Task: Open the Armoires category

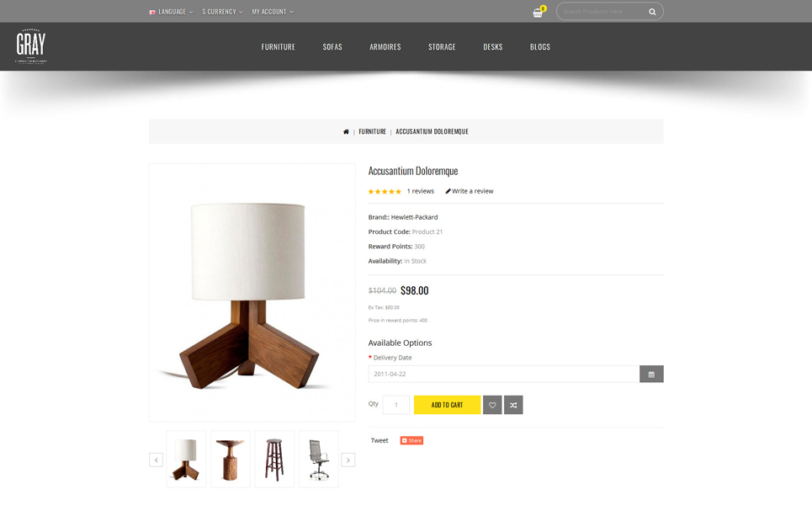Action: [385, 46]
